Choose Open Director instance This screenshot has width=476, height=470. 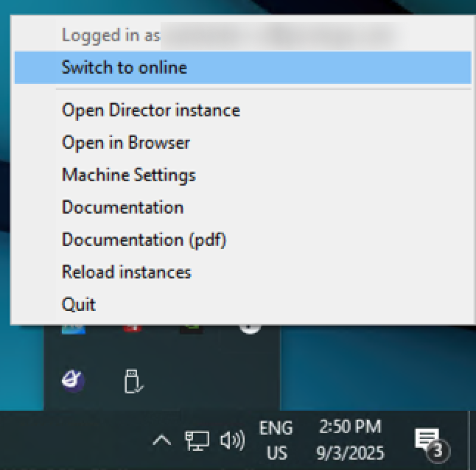(150, 111)
